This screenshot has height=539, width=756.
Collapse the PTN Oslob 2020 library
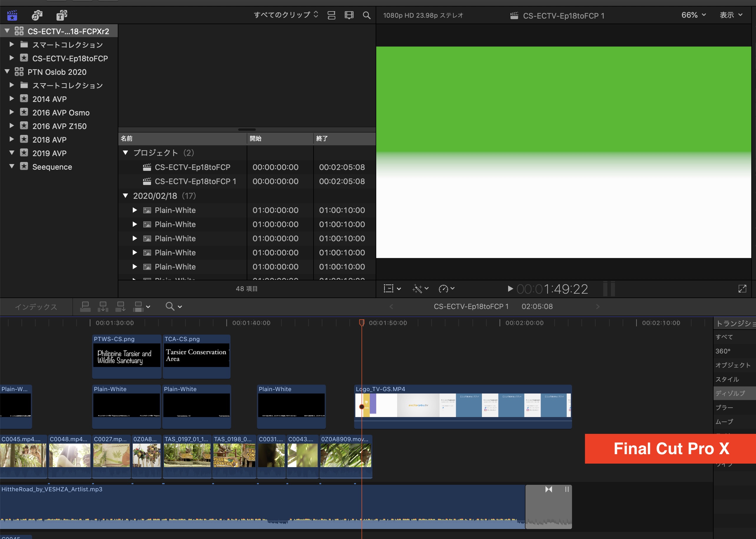pyautogui.click(x=7, y=72)
